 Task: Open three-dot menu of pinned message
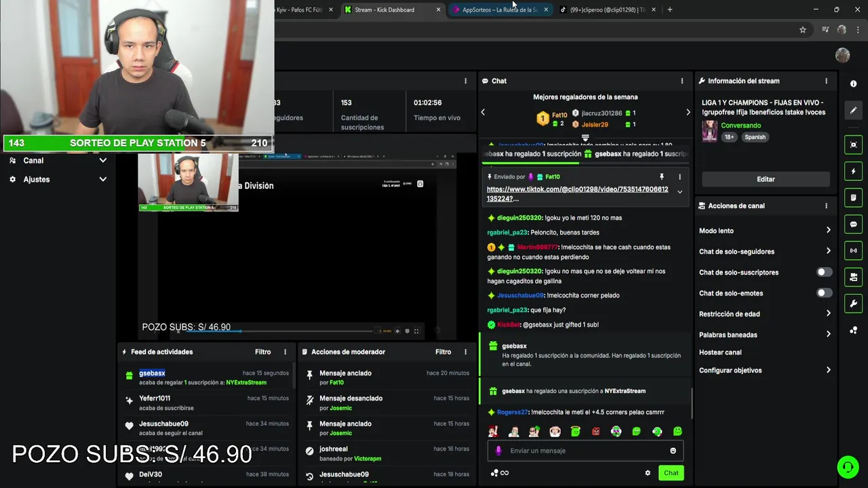(679, 177)
